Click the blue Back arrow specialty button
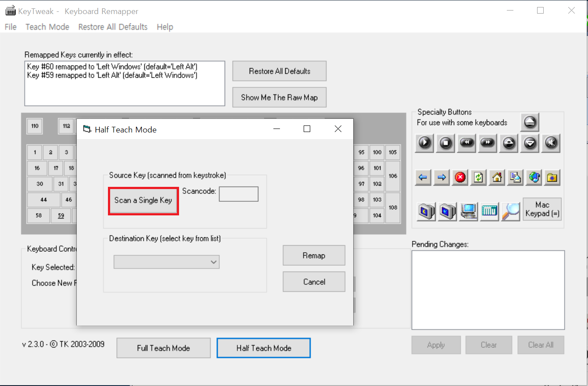Viewport: 588px width, 386px height. point(423,177)
